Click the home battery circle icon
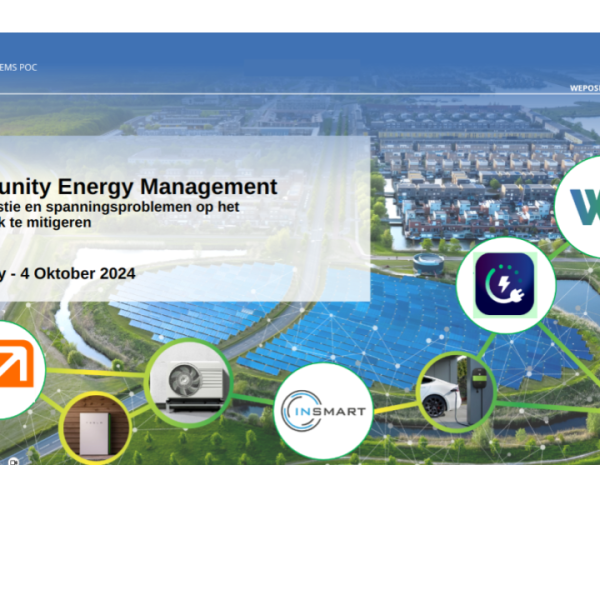The width and height of the screenshot is (600, 600). [96, 428]
